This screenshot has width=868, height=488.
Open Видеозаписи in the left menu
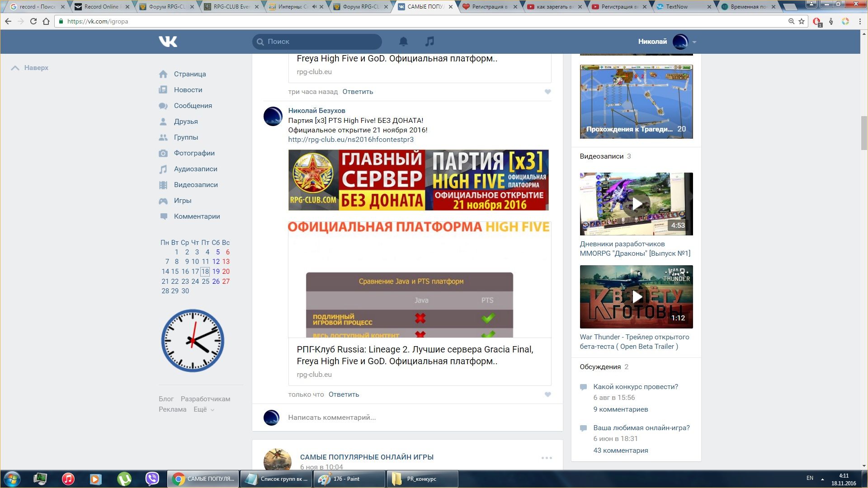(x=196, y=185)
